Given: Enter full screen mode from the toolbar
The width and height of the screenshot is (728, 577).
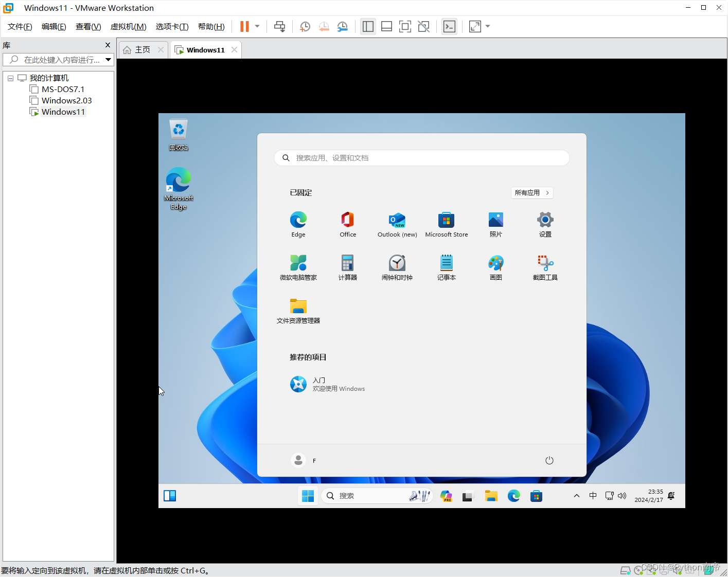Looking at the screenshot, I should 405,27.
